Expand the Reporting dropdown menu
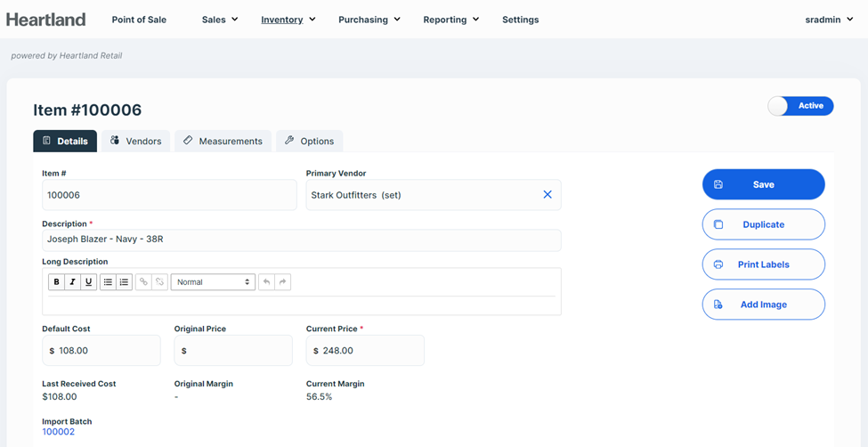This screenshot has height=447, width=868. (x=450, y=20)
